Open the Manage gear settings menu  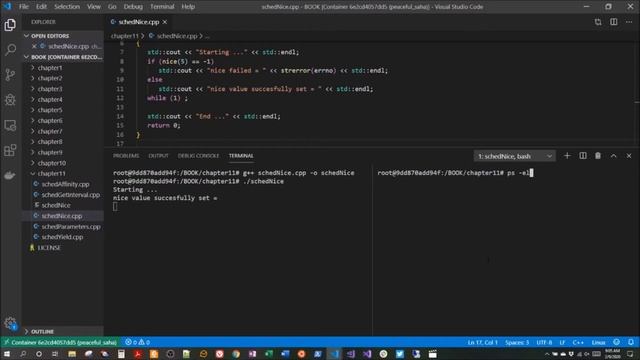(10, 323)
